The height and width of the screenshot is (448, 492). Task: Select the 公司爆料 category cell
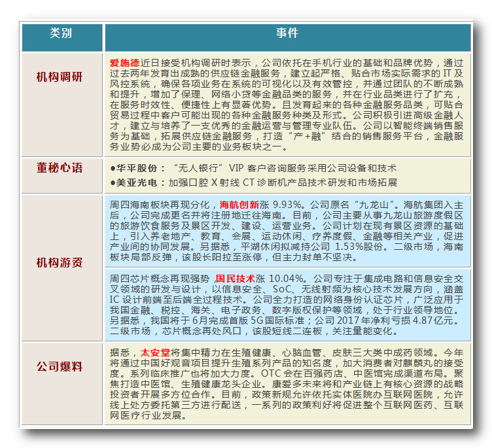[60, 366]
